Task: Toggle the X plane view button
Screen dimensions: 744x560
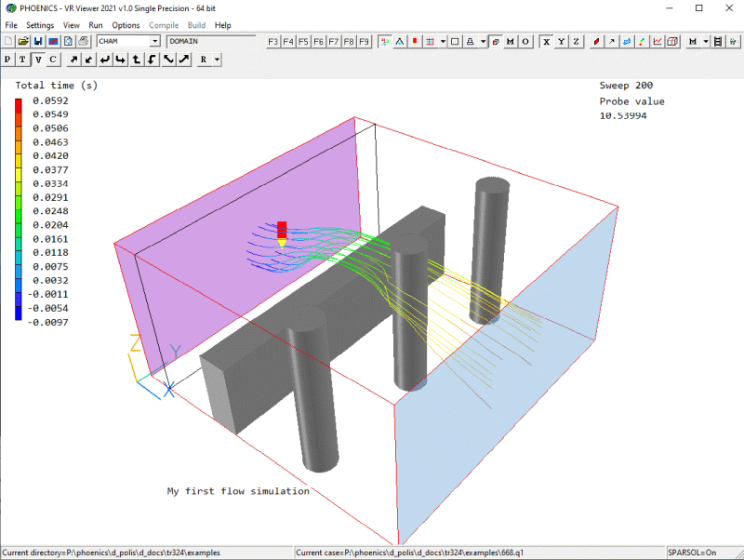Action: pos(546,42)
